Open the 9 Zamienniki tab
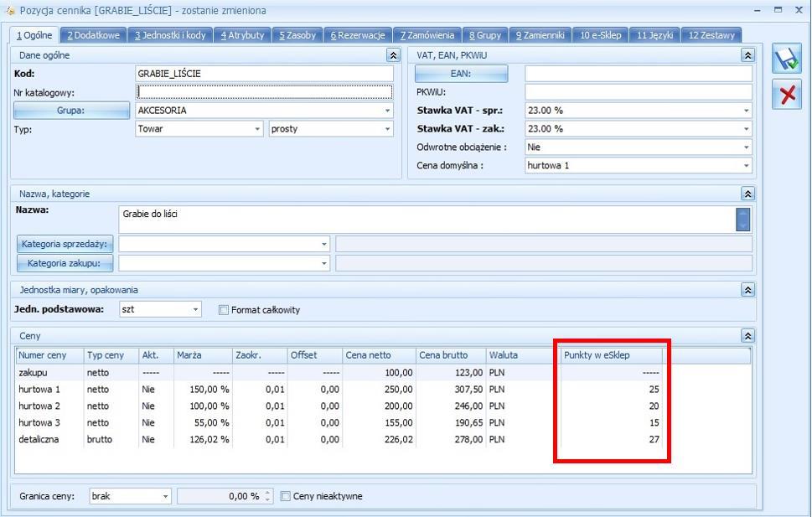812x517 pixels. point(540,35)
